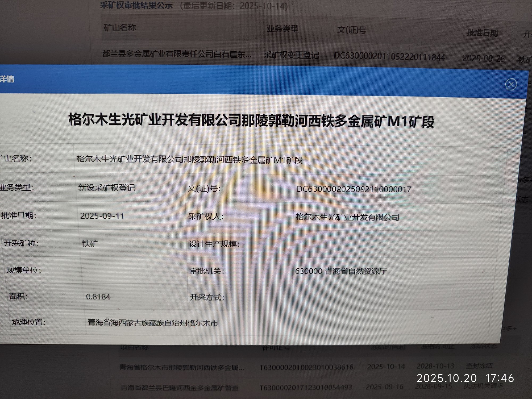Click the 630000 青海省自然资源厅 approval authority value
The image size is (532, 399).
(x=341, y=271)
